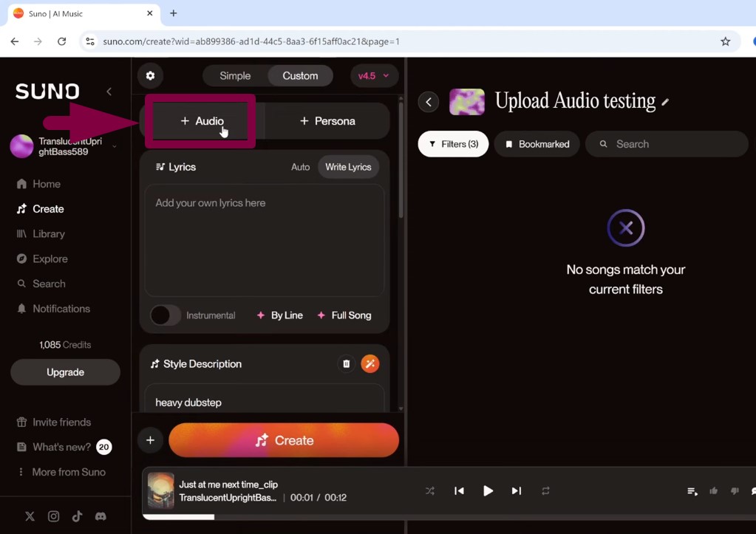Click the + Persona button
The height and width of the screenshot is (534, 756).
coord(327,121)
